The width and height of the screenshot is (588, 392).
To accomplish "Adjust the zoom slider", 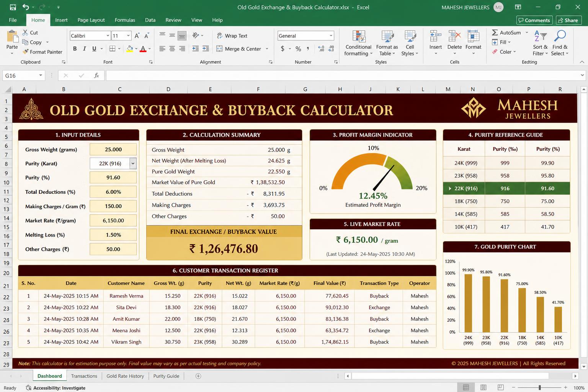I will tap(540, 387).
